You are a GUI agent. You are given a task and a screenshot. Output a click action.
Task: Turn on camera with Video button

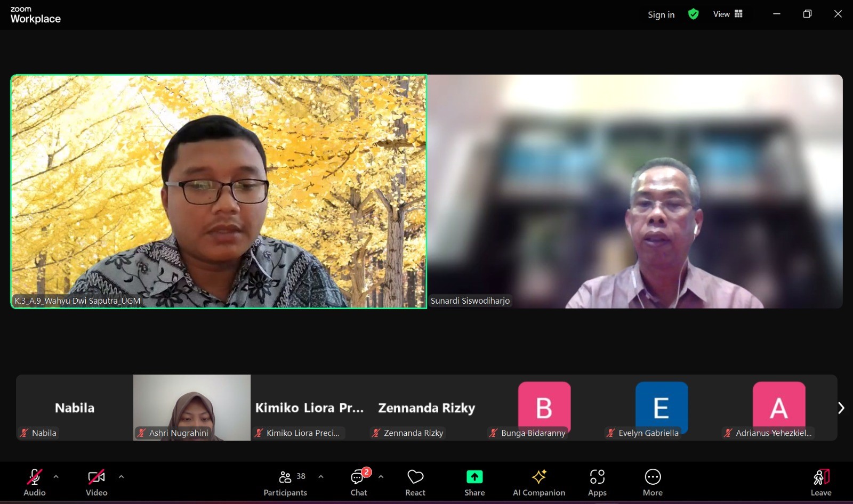pos(96,477)
